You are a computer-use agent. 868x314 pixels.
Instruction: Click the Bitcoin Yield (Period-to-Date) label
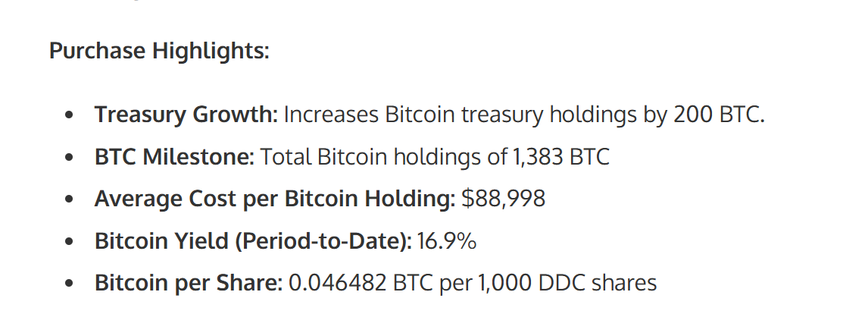pos(253,241)
